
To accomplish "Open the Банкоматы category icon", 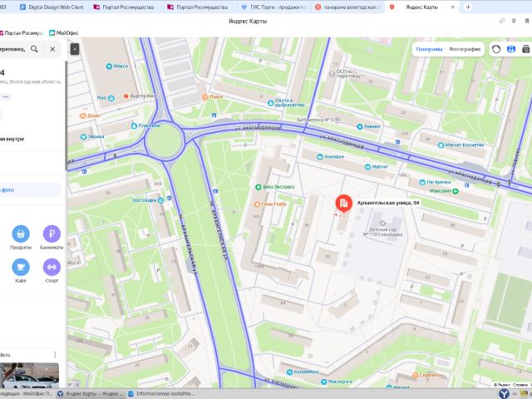I will 52,234.
